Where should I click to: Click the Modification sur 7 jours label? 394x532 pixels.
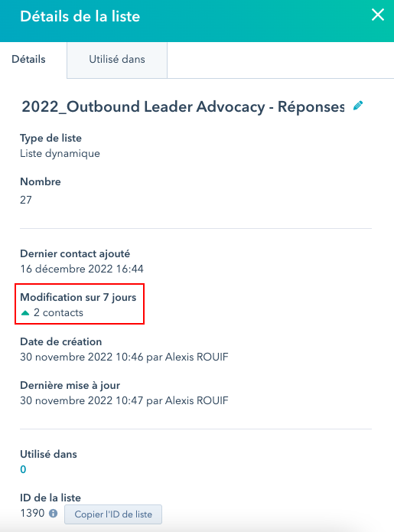78,297
